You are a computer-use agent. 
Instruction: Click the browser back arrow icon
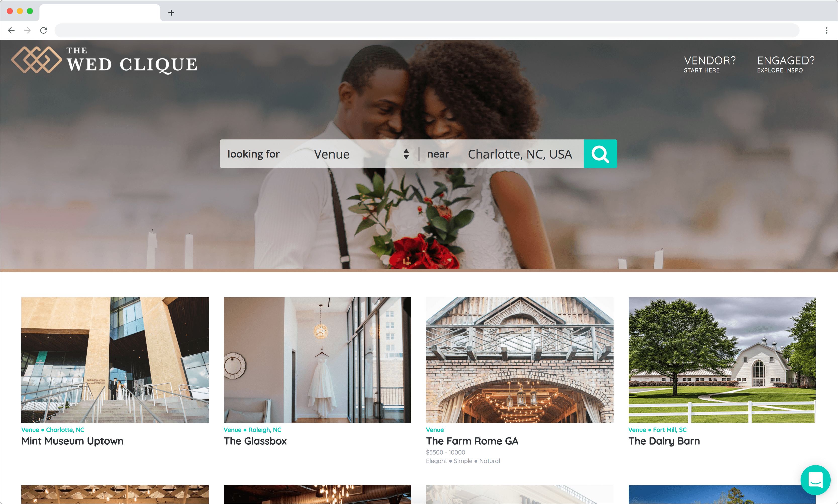tap(11, 30)
